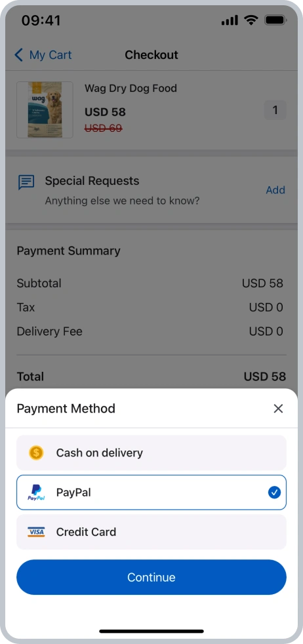Click the Wi-Fi status icon

(x=251, y=20)
